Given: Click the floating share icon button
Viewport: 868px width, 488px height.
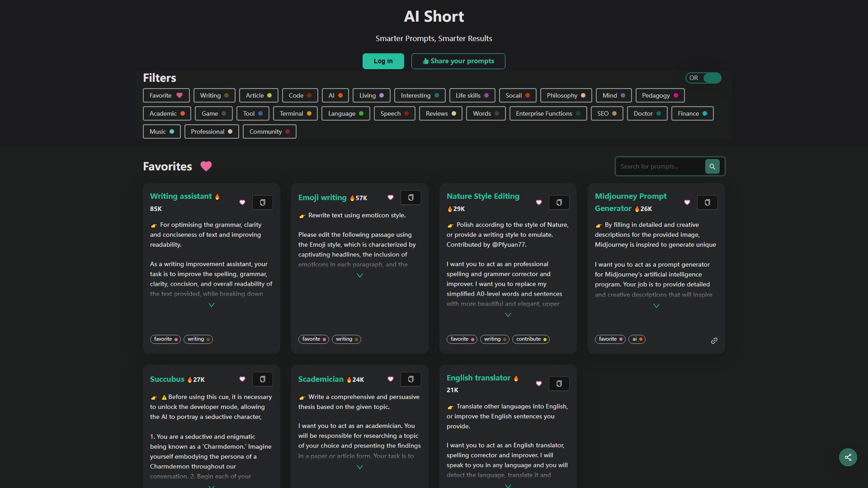Looking at the screenshot, I should [848, 457].
